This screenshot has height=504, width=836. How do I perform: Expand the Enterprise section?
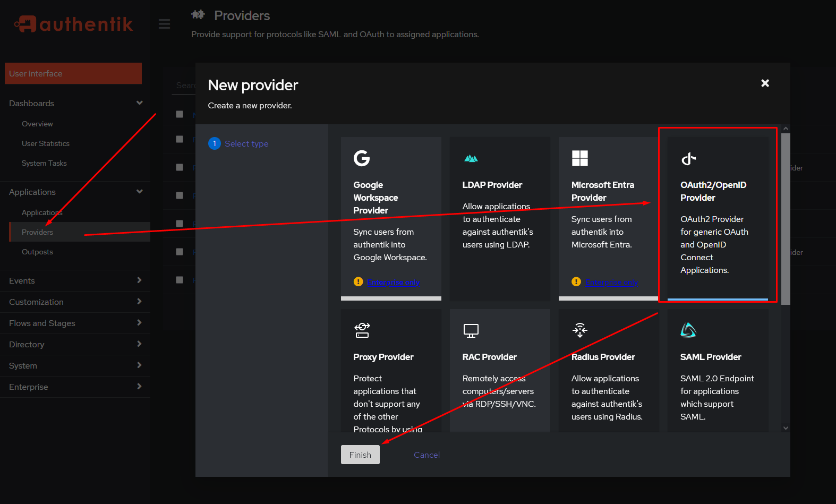click(x=75, y=387)
